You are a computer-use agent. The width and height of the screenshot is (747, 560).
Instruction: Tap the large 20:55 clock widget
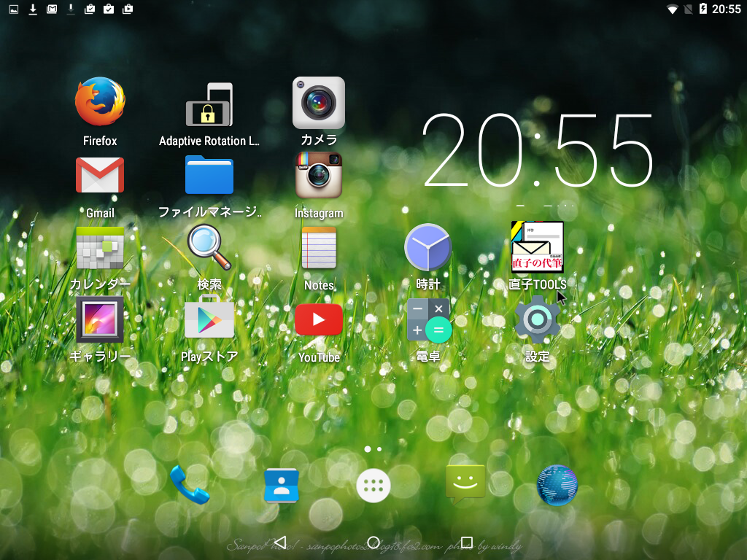[538, 150]
